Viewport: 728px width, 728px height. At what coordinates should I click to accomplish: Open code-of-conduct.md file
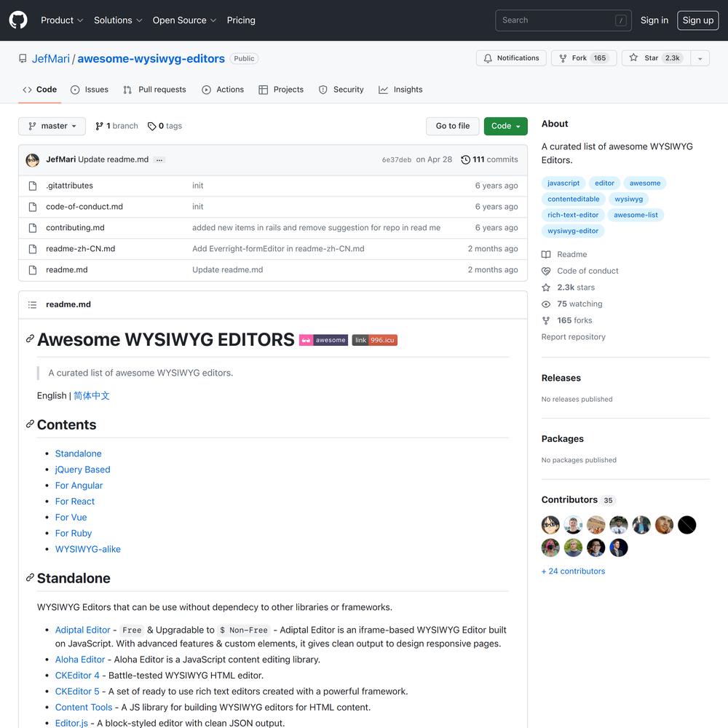(x=84, y=207)
